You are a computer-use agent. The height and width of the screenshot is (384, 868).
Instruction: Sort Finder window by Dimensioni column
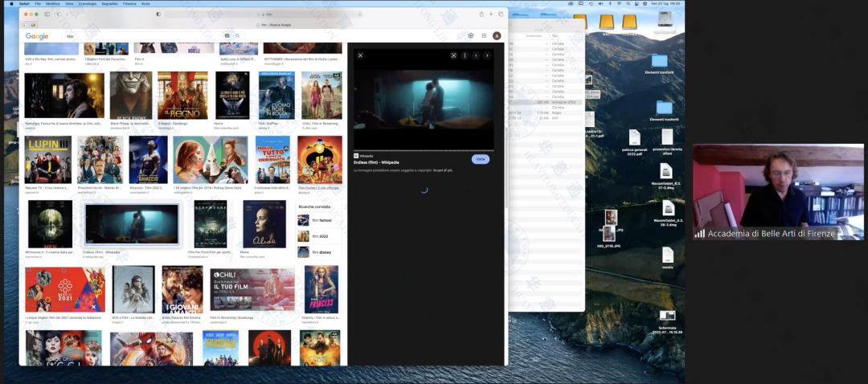(534, 35)
